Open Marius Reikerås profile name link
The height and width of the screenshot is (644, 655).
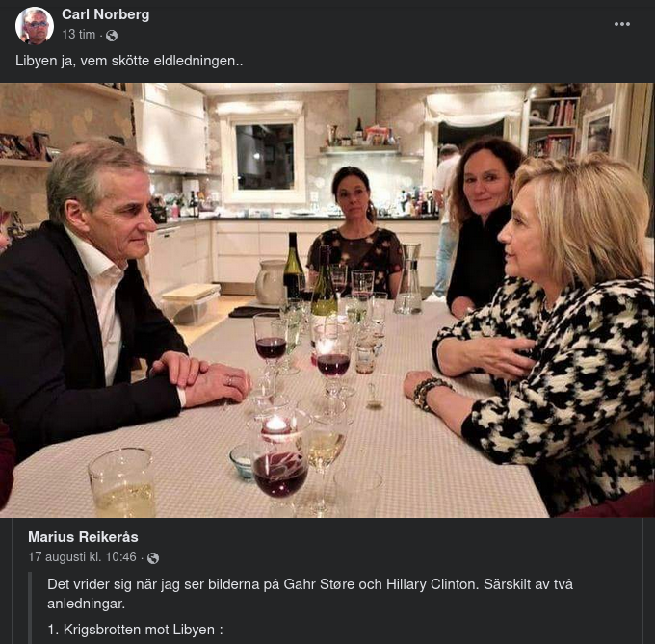click(x=83, y=537)
